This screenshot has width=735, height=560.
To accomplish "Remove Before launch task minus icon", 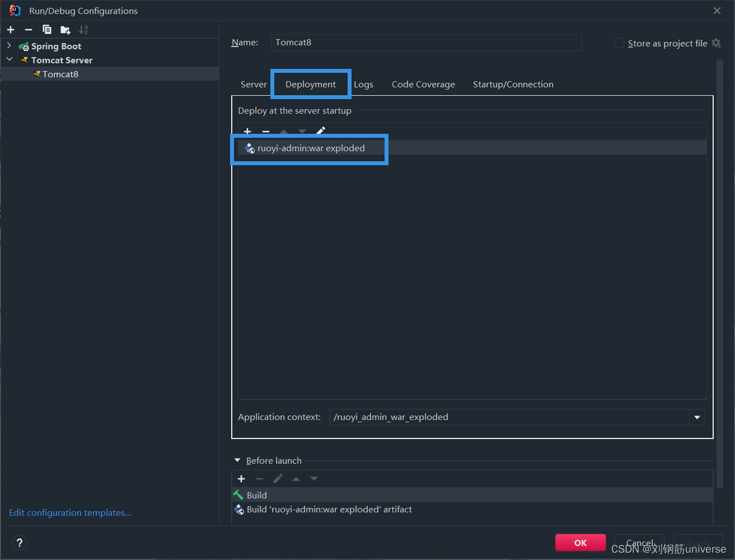I will click(260, 479).
